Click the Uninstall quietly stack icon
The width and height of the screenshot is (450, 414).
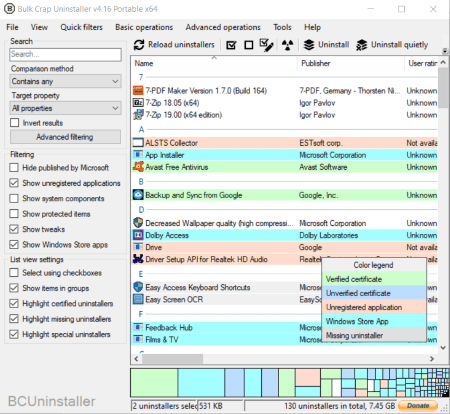362,45
